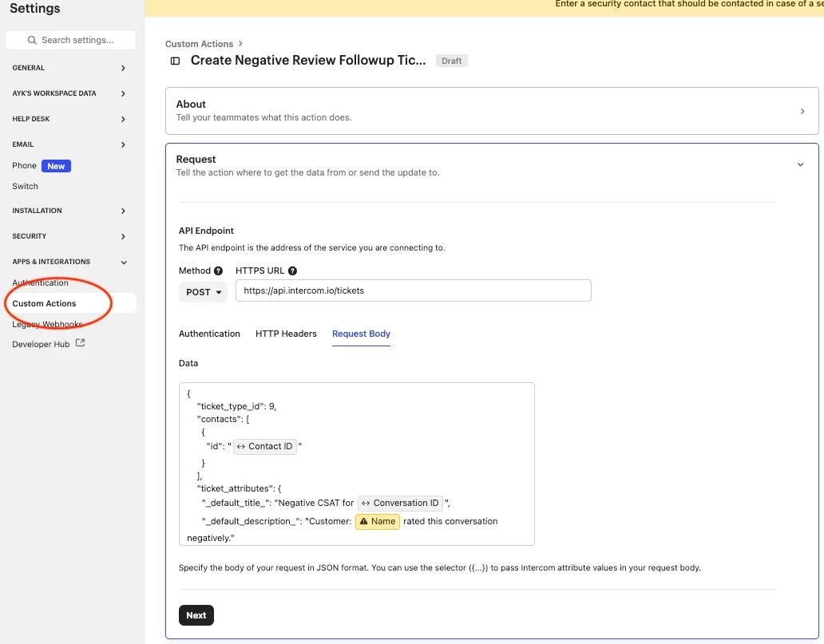Click the Developer Hub link
This screenshot has width=824, height=644.
click(41, 344)
